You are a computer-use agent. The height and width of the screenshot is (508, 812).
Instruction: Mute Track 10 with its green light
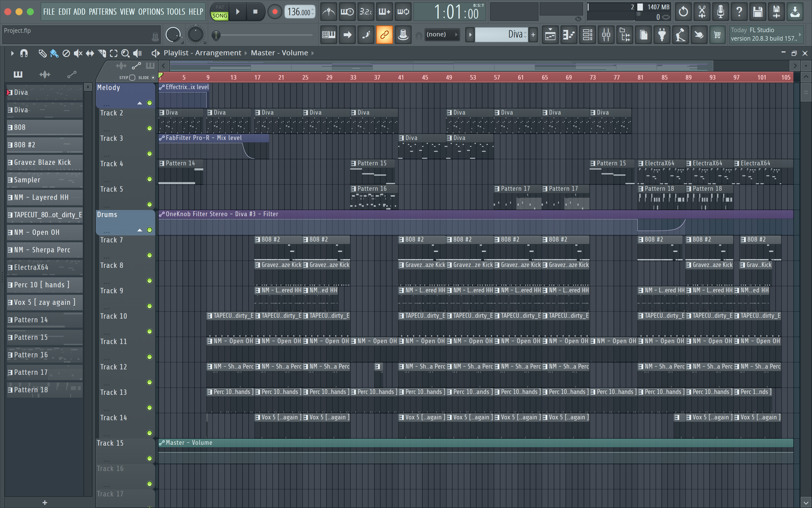point(150,331)
